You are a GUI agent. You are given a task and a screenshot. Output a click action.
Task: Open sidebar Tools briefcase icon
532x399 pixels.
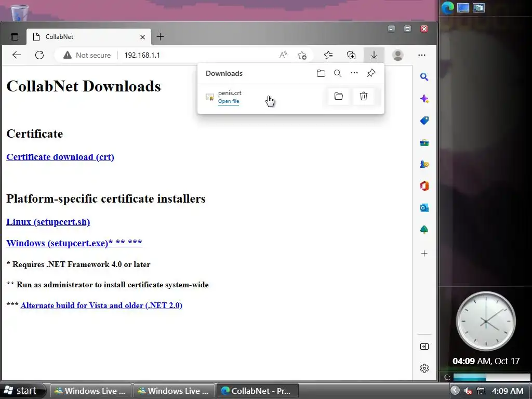[424, 142]
